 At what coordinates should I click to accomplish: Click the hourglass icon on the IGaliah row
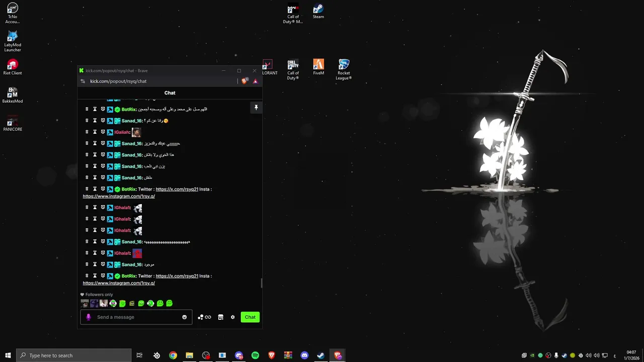(x=95, y=132)
